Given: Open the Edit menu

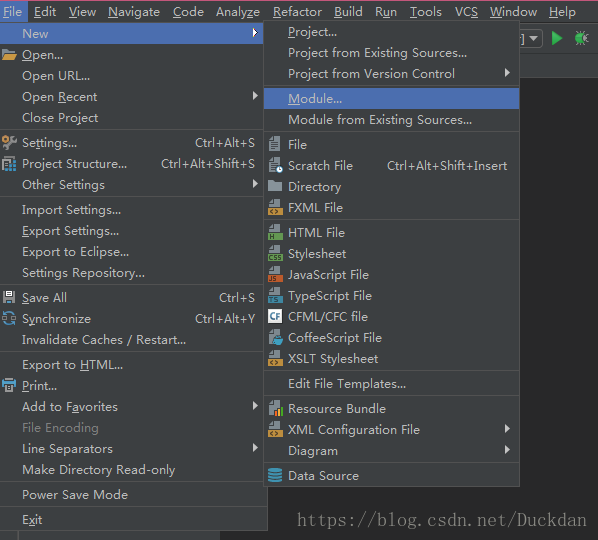Looking at the screenshot, I should click(45, 12).
